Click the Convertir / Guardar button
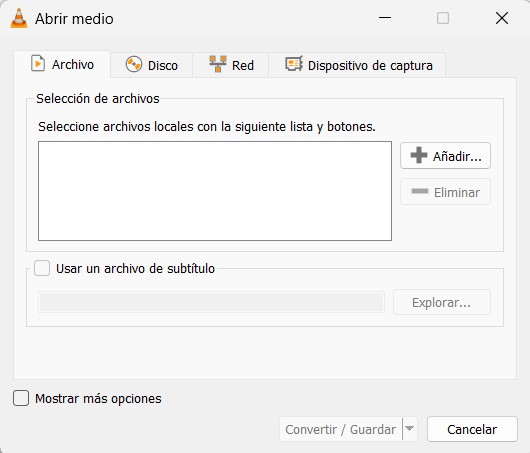The width and height of the screenshot is (530, 453). coord(341,429)
